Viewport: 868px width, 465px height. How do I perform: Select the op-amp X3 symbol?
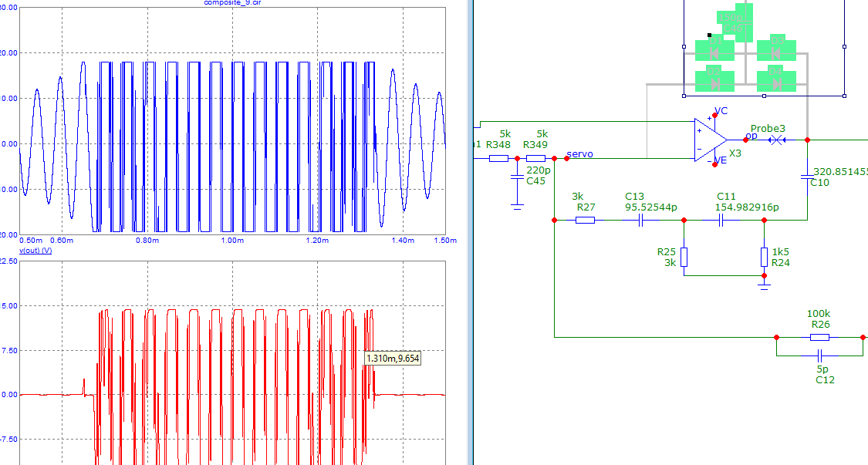click(x=711, y=140)
